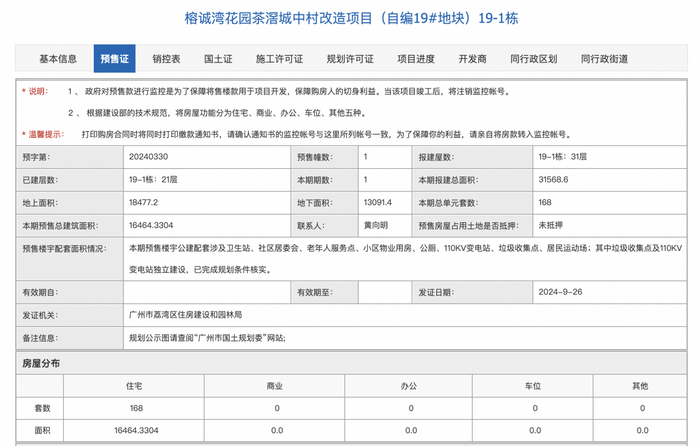Click the 有效期至 field label
The image size is (700, 446).
315,292
